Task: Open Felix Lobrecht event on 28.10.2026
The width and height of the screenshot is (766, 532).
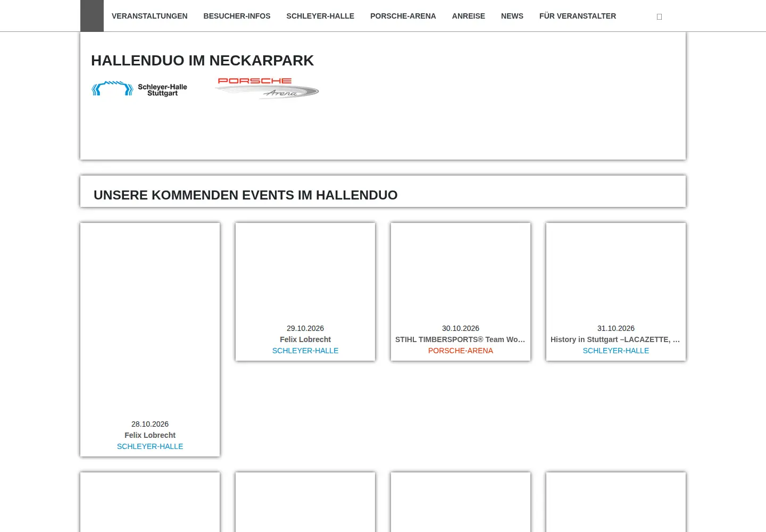Action: (150, 435)
